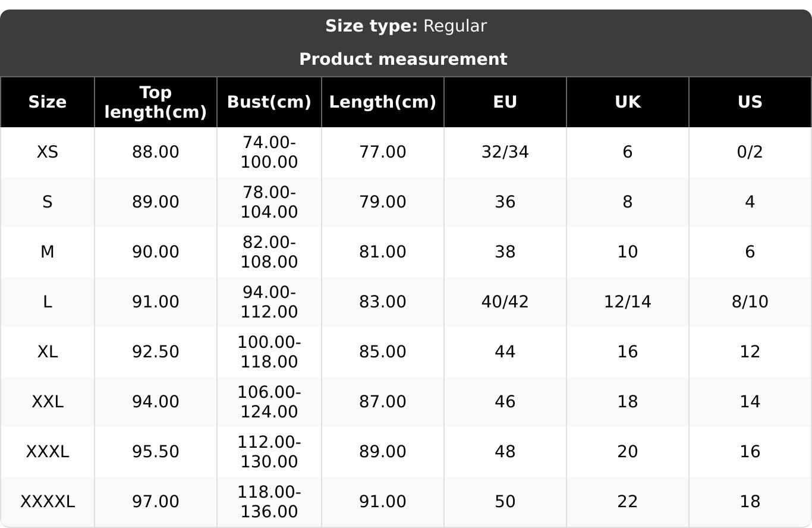Image resolution: width=812 pixels, height=528 pixels.
Task: Select the bust range 78.00-104.00 cell
Action: point(269,202)
